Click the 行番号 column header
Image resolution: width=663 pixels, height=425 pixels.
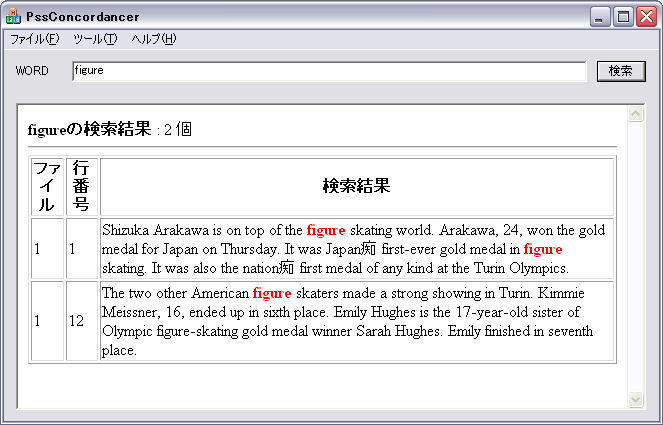click(82, 186)
